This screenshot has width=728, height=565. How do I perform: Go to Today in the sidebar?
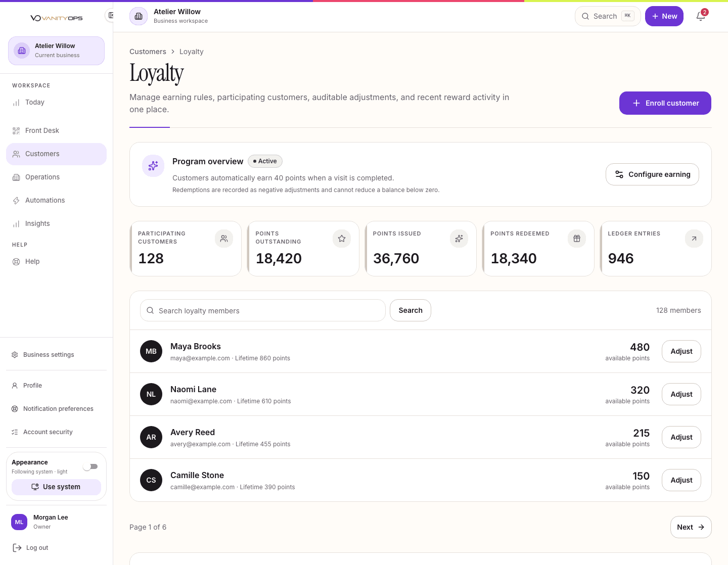click(x=56, y=102)
